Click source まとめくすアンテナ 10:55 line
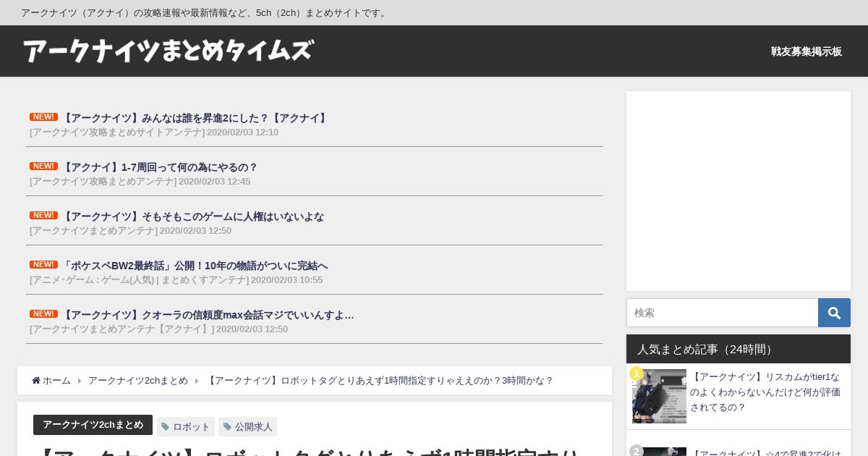The width and height of the screenshot is (868, 456). click(176, 280)
